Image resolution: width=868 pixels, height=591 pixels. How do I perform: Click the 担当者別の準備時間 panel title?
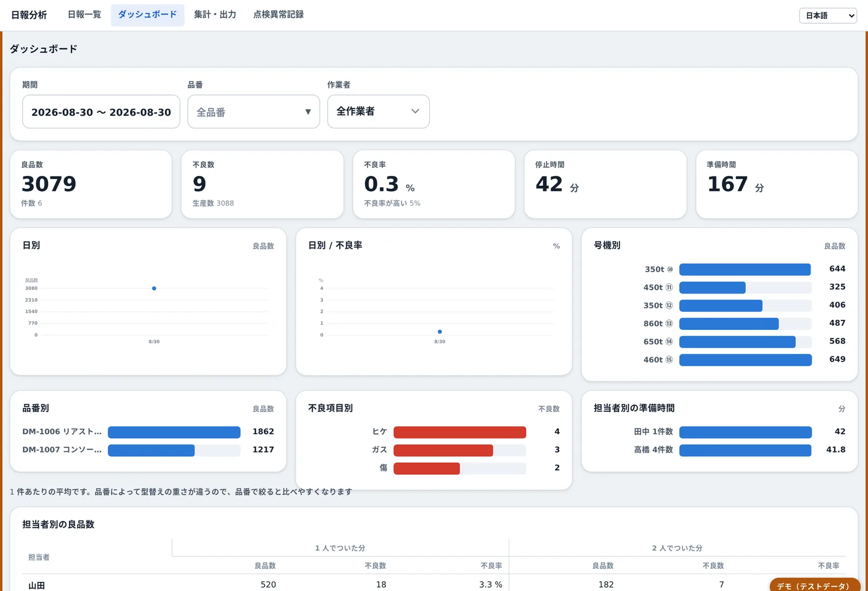[x=634, y=408]
